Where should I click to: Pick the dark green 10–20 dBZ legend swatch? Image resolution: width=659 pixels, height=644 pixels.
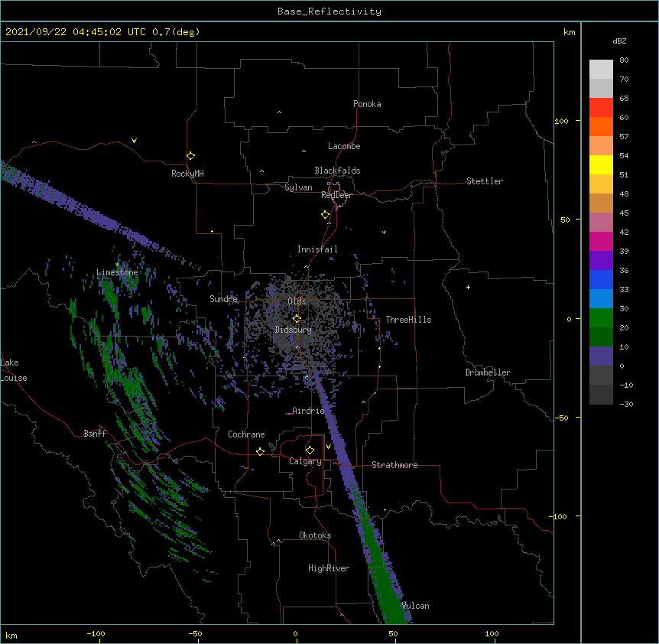coord(601,337)
